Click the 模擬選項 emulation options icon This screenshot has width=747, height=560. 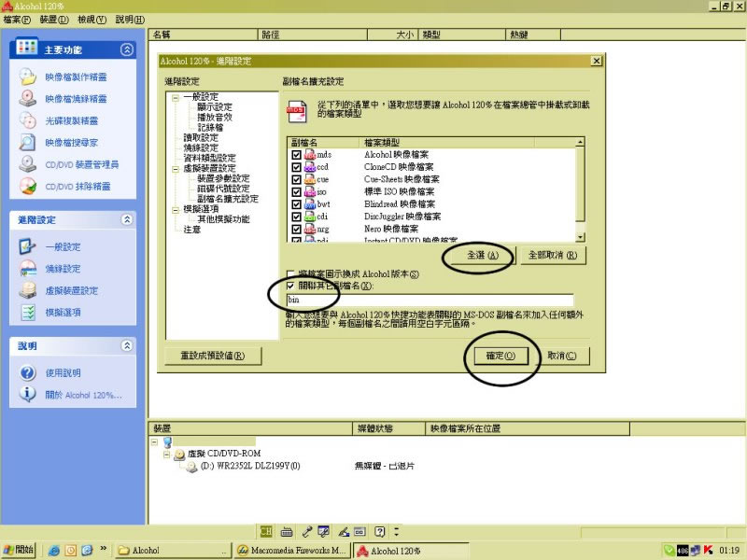coord(29,313)
